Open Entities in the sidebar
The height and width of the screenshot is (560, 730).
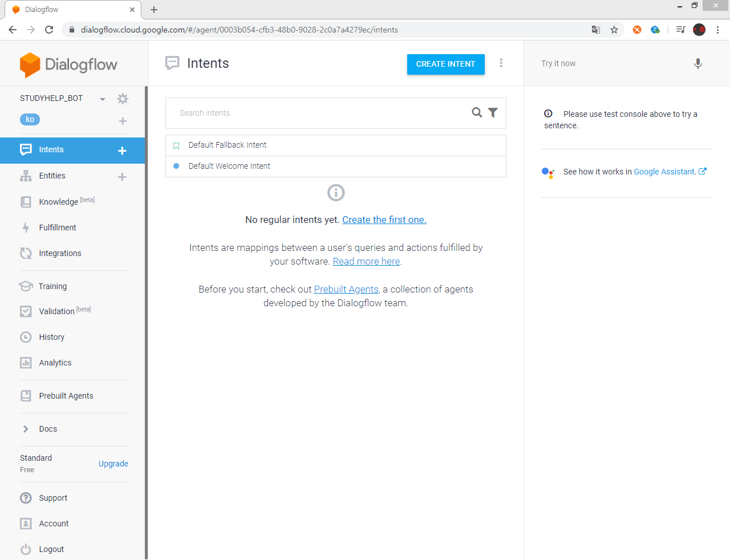tap(52, 176)
